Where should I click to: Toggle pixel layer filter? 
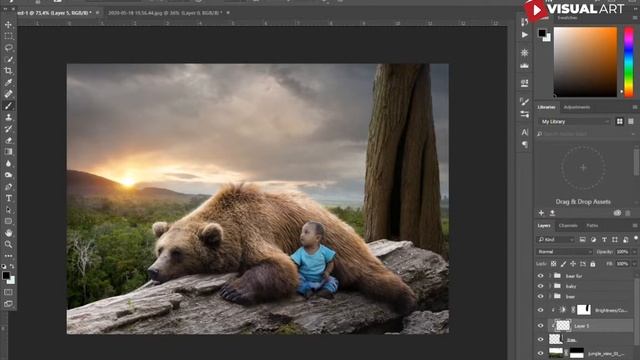tap(582, 240)
